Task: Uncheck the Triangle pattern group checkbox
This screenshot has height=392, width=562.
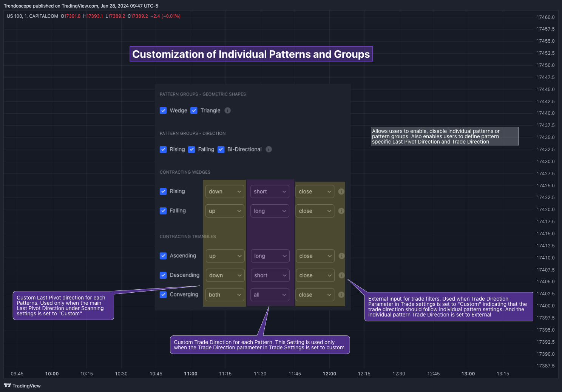Action: pos(194,110)
